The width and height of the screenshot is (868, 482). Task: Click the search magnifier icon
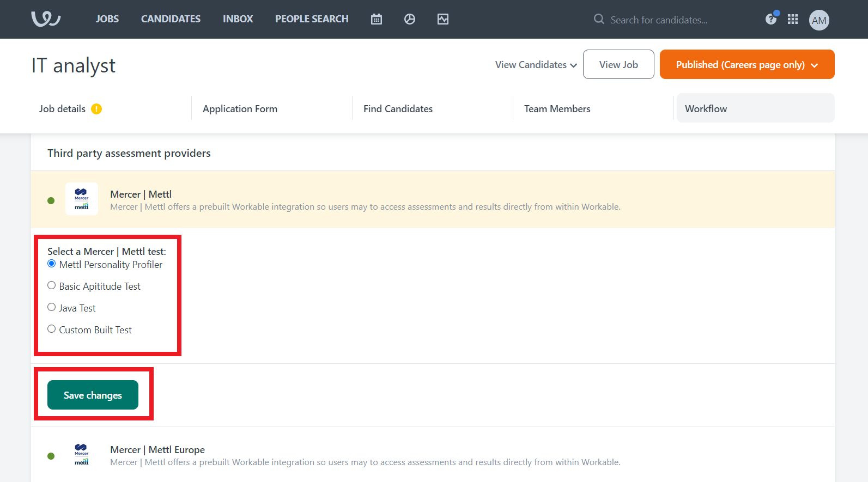tap(599, 19)
